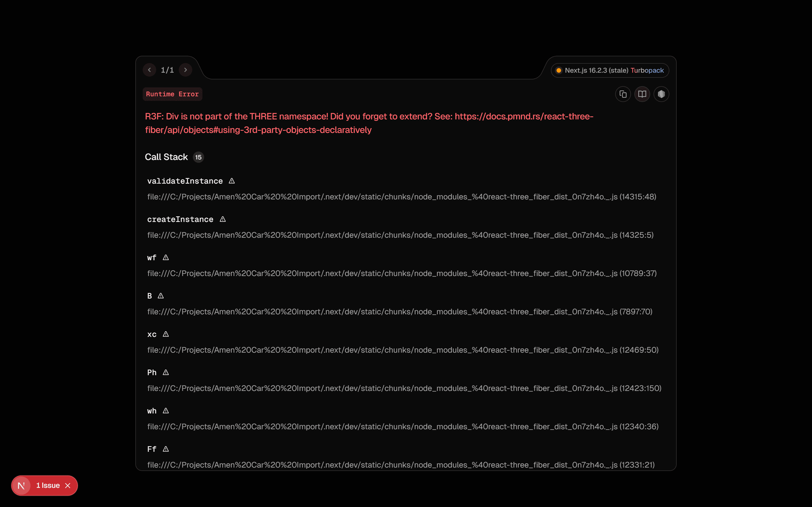
Task: Open the 1 Issue pill
Action: pyautogui.click(x=48, y=485)
